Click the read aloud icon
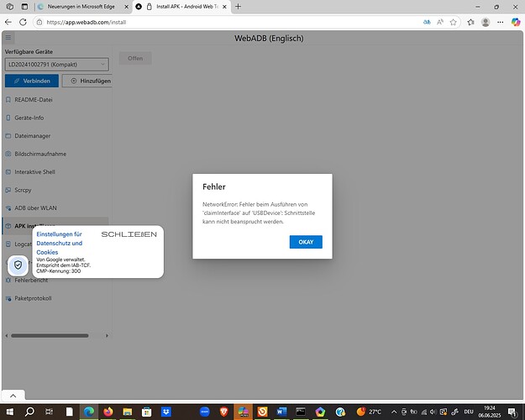The height and width of the screenshot is (420, 525). tap(440, 22)
